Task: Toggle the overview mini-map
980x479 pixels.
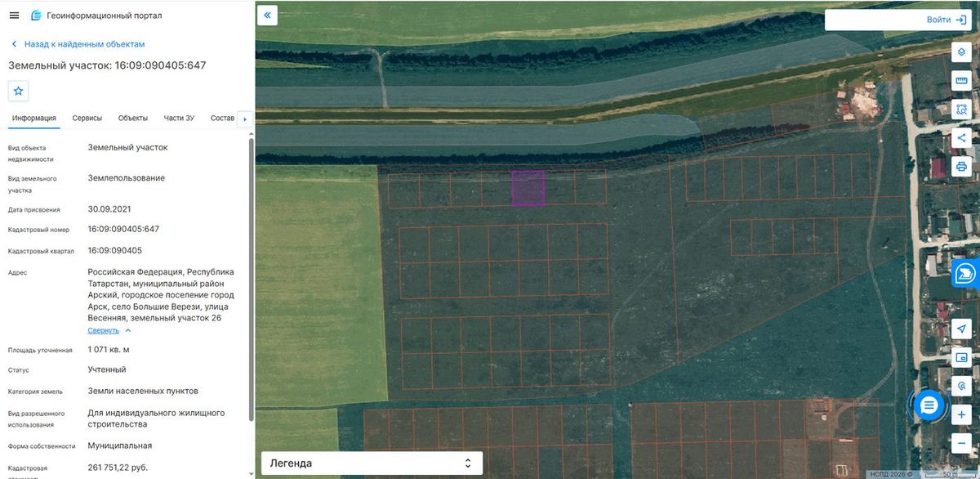Action: tap(961, 357)
